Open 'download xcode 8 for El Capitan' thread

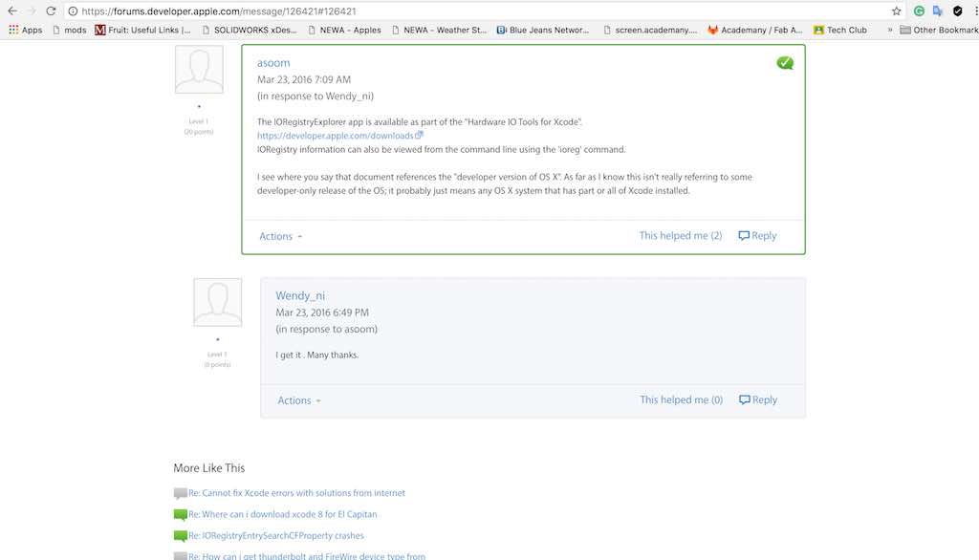click(283, 514)
